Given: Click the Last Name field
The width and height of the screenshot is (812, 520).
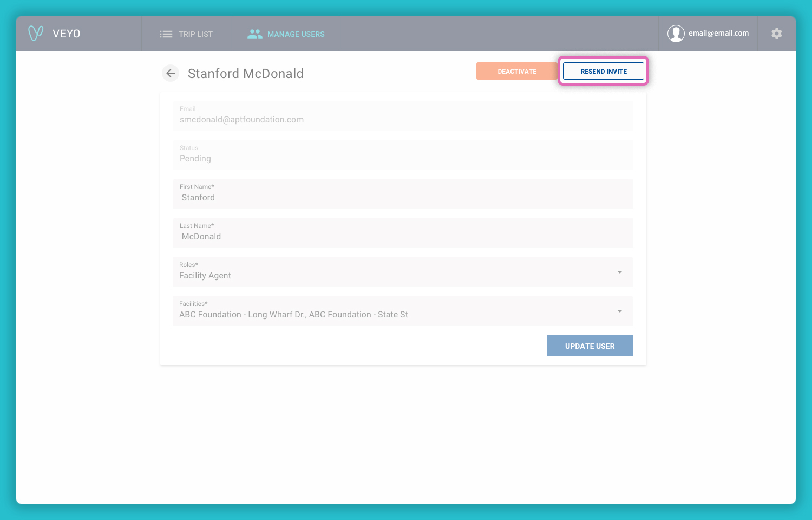Looking at the screenshot, I should (403, 233).
